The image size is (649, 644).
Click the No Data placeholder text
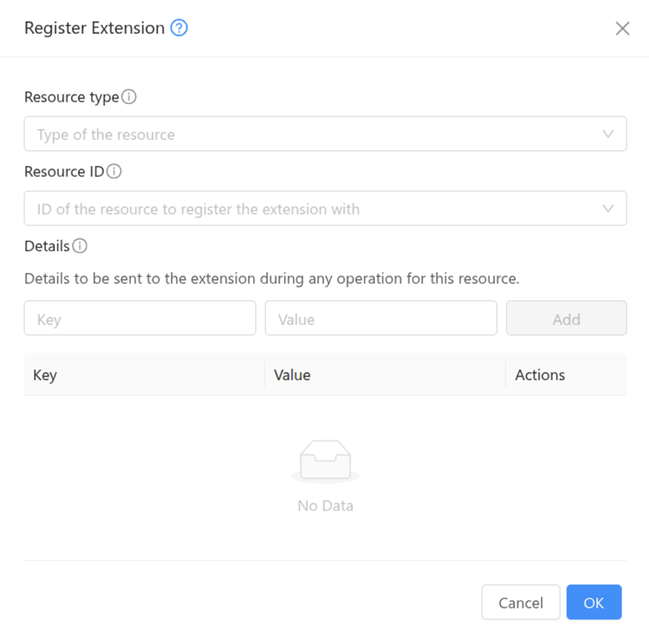325,506
